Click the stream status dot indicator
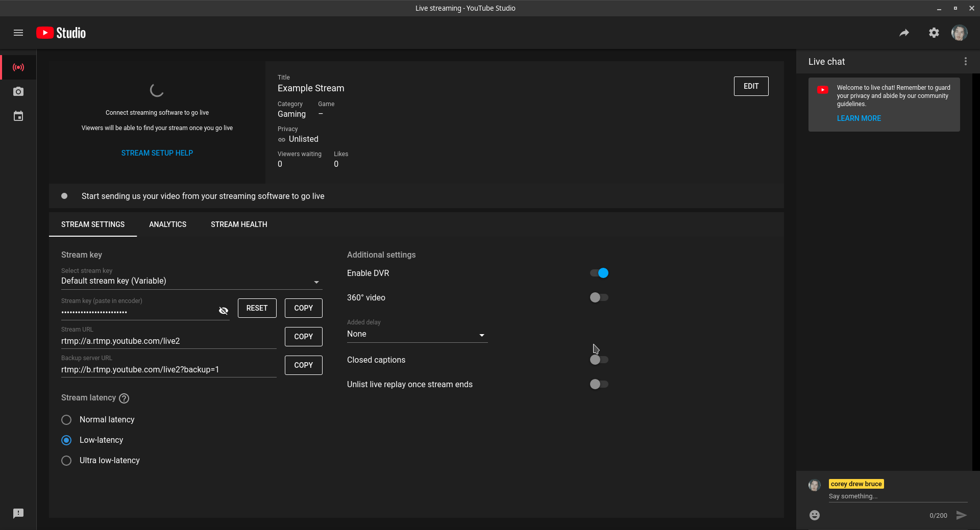The image size is (980, 530). 64,196
